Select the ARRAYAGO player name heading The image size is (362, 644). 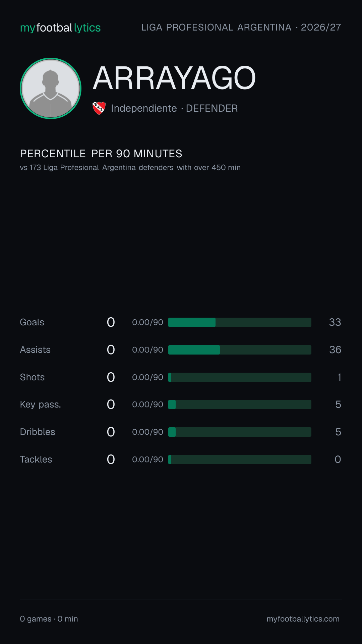(x=174, y=78)
